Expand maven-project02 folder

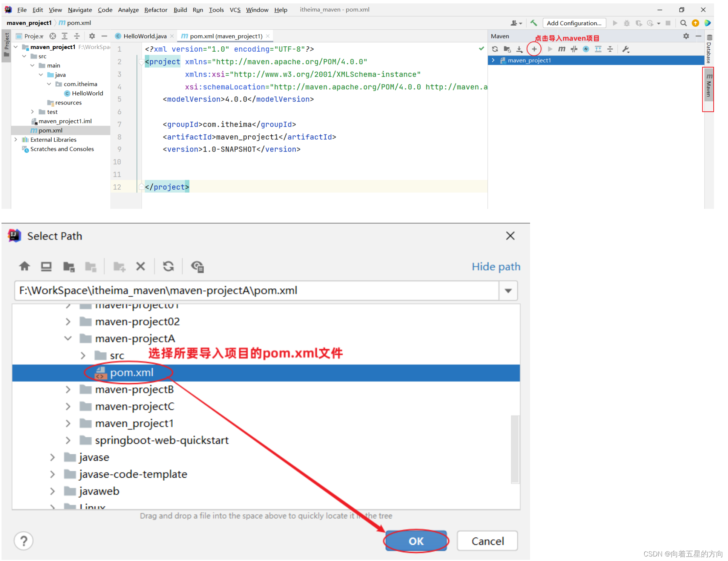(68, 322)
